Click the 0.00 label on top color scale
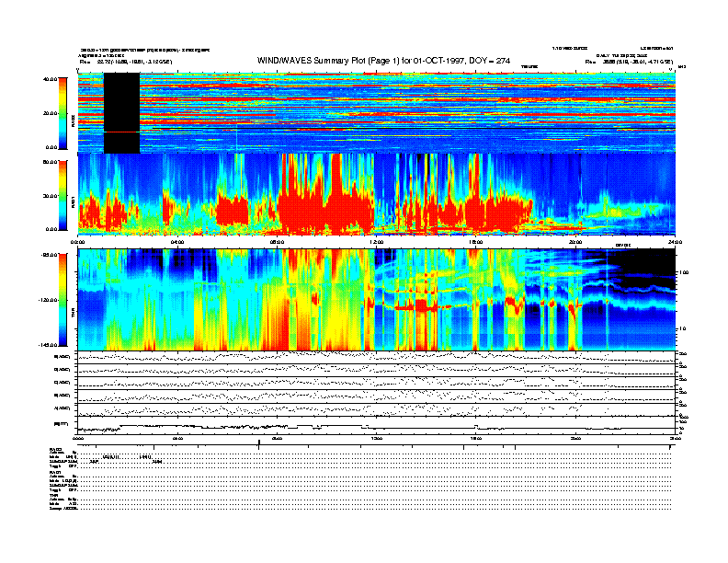728x563 pixels. pyautogui.click(x=51, y=147)
